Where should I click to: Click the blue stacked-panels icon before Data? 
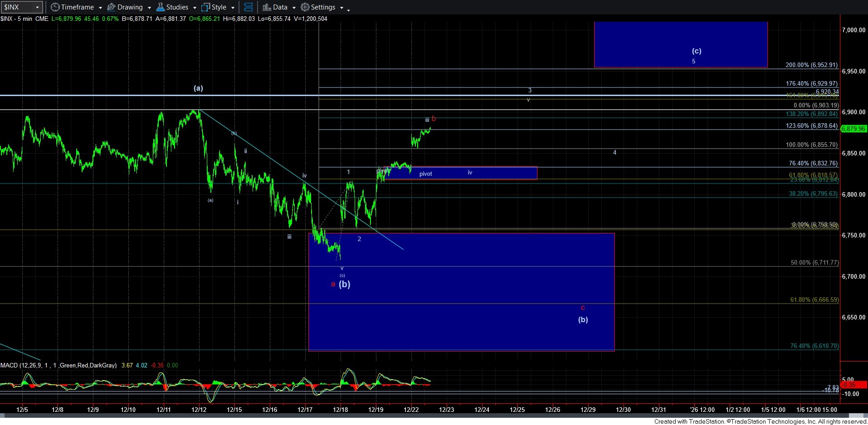click(248, 7)
